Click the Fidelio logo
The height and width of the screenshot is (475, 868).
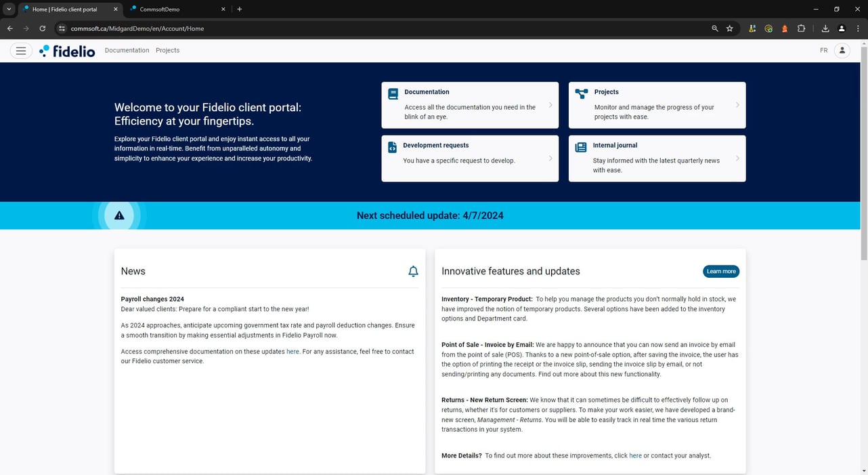67,51
